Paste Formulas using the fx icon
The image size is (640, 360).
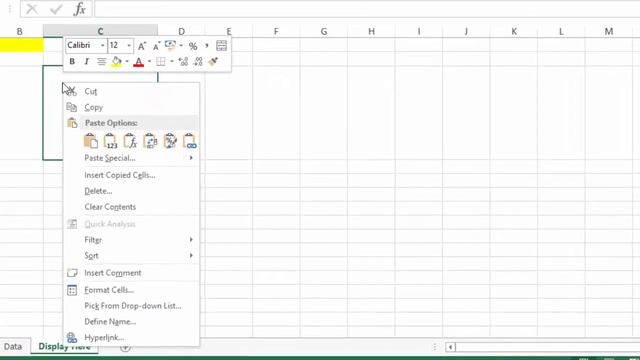point(130,141)
